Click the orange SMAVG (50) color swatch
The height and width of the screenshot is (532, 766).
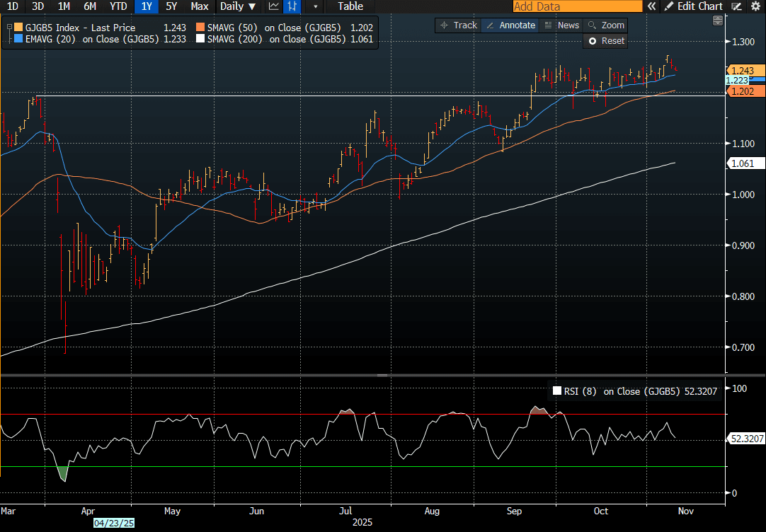[x=201, y=28]
